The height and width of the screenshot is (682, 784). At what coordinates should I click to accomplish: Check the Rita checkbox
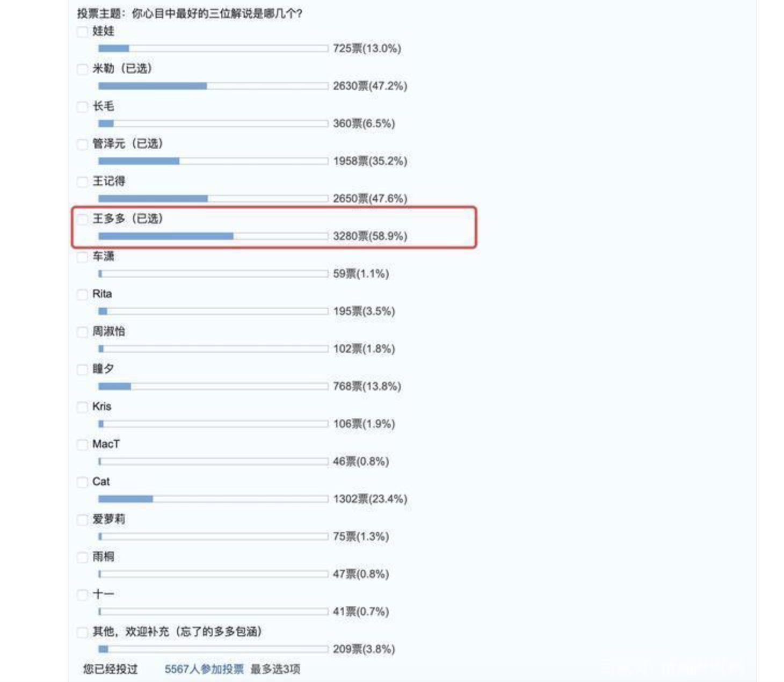pyautogui.click(x=82, y=295)
